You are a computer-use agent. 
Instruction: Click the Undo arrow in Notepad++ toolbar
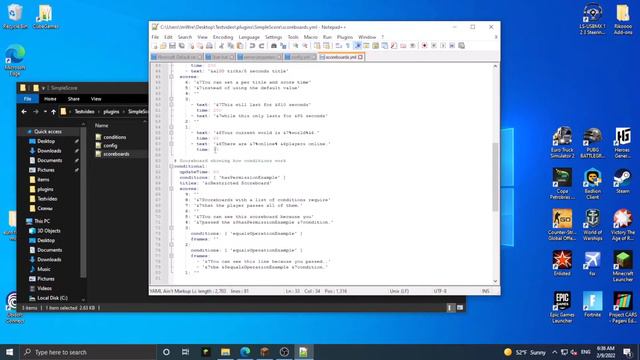[252, 46]
